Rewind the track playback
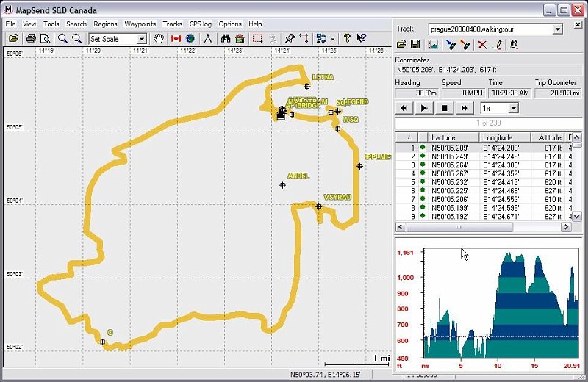This screenshot has height=382, width=588. click(x=404, y=108)
